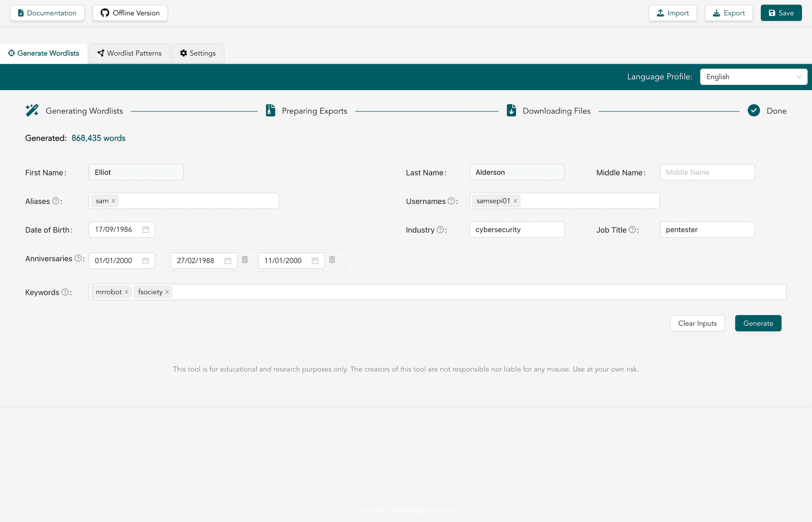The height and width of the screenshot is (522, 812).
Task: Show help tooltip next to Keywords
Action: coord(66,292)
